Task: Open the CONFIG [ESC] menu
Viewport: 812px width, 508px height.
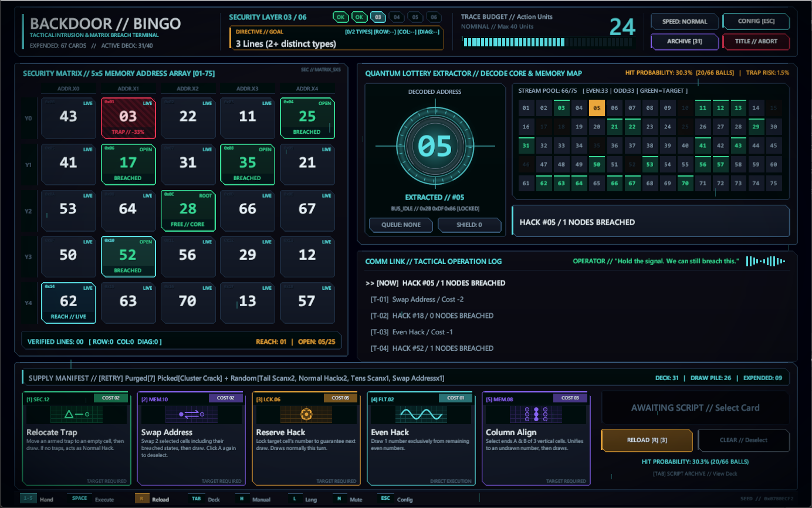Action: [x=757, y=22]
